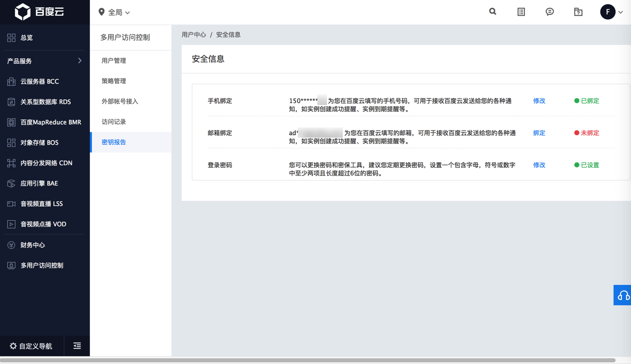
Task: Click the 云服务器 BCC icon
Action: [x=11, y=82]
